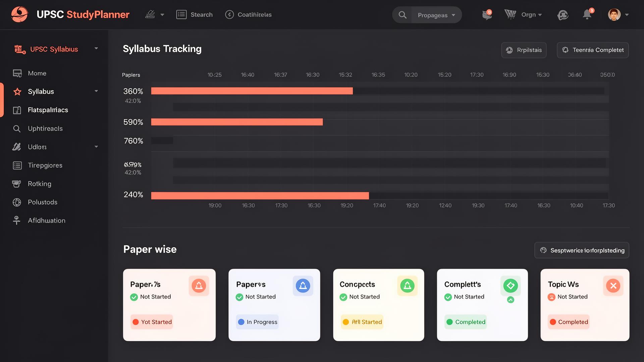Toggle the Not Started check on Concpccts card
Viewport: 644px width, 362px height.
(343, 297)
